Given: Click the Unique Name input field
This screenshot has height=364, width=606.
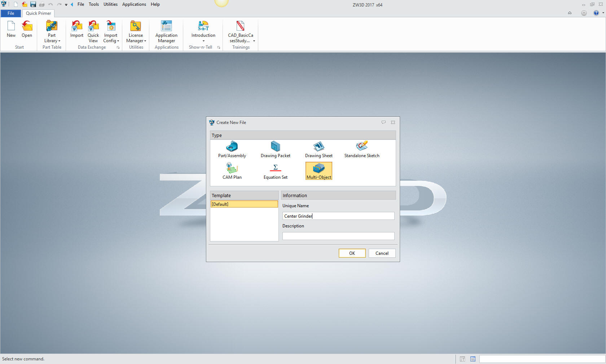Looking at the screenshot, I should click(338, 216).
